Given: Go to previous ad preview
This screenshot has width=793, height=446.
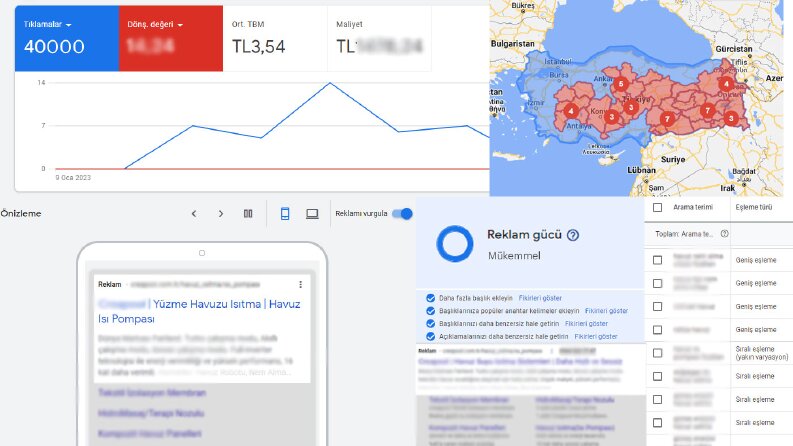Looking at the screenshot, I should 194,214.
